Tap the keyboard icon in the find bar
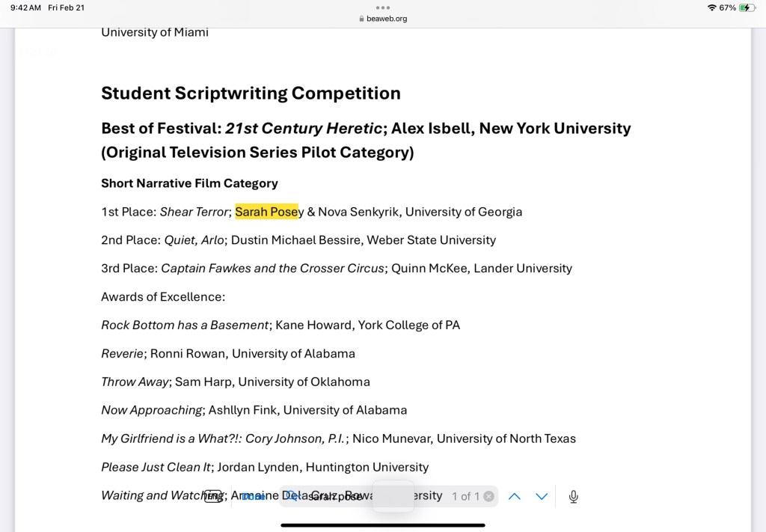 [213, 496]
